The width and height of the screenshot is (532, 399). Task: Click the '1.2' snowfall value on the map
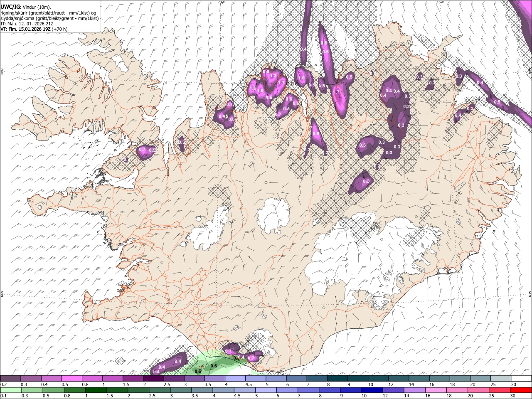(273, 76)
